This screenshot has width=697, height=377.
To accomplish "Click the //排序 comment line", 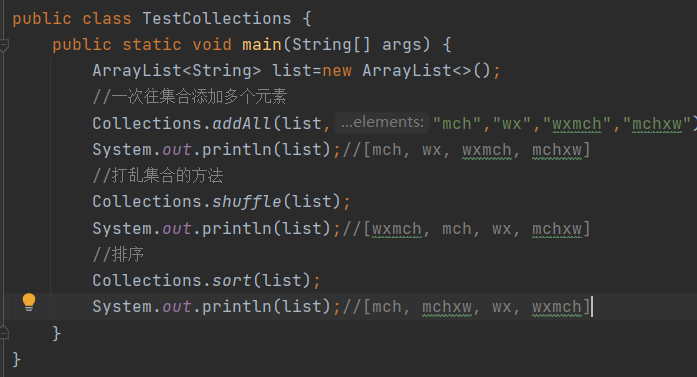I will pos(118,254).
